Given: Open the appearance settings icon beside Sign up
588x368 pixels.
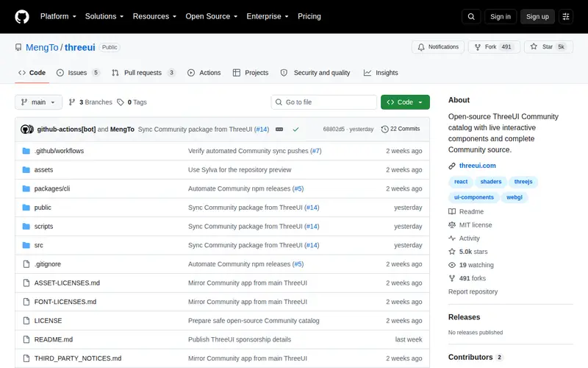Looking at the screenshot, I should pos(566,16).
